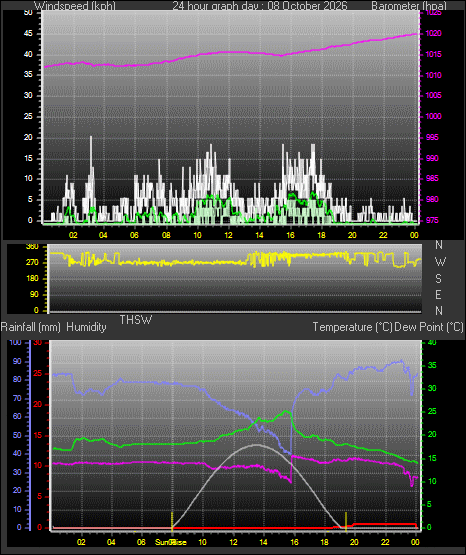Click the THSW label

coord(136,320)
